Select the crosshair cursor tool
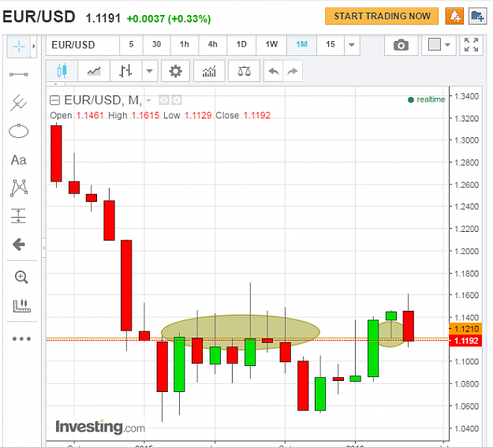Viewport: 493px width, 448px height. coord(19,47)
